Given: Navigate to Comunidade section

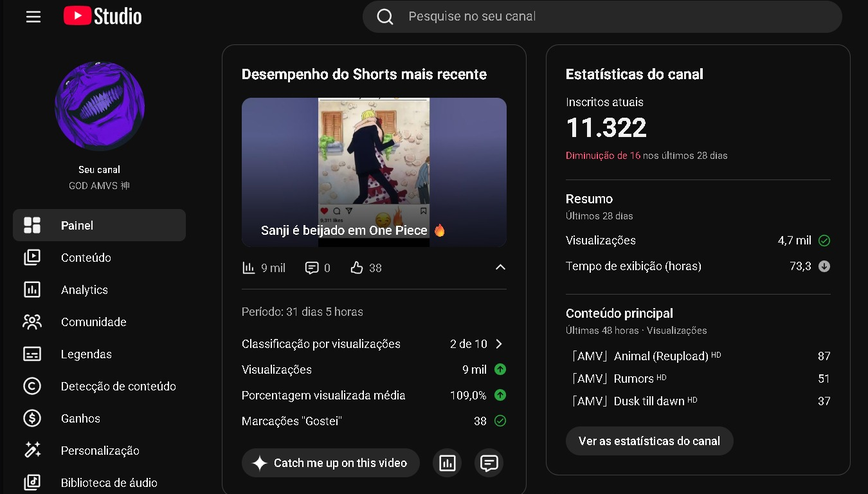Looking at the screenshot, I should point(99,322).
